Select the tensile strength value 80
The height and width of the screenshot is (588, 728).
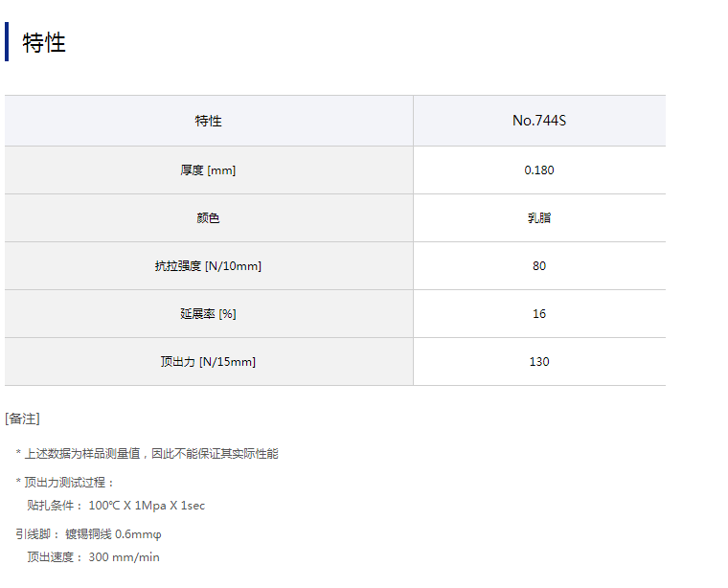538,266
